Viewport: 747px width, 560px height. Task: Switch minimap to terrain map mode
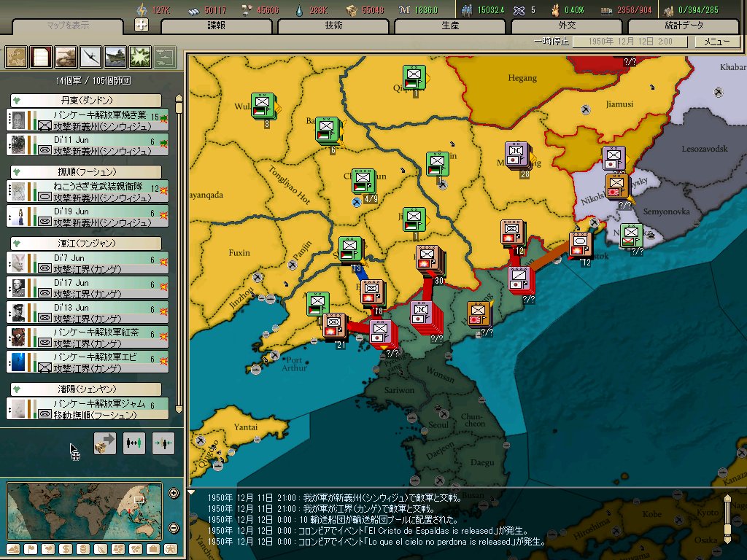tap(13, 549)
